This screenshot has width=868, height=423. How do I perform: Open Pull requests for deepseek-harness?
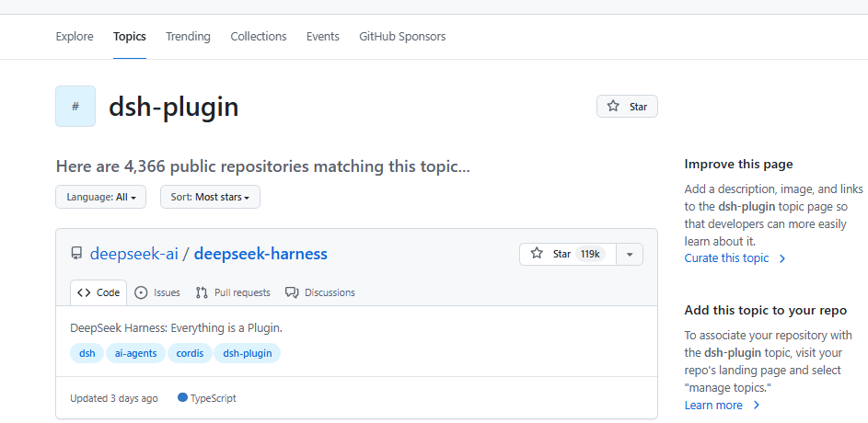point(233,292)
